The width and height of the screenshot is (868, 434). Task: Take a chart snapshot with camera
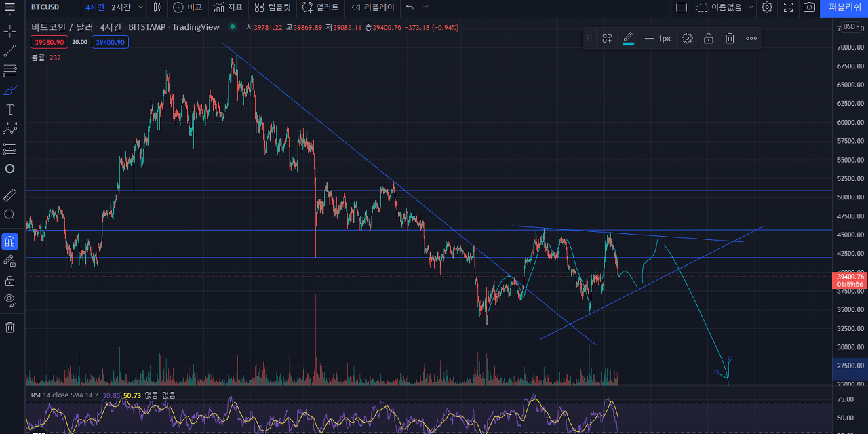coord(809,7)
